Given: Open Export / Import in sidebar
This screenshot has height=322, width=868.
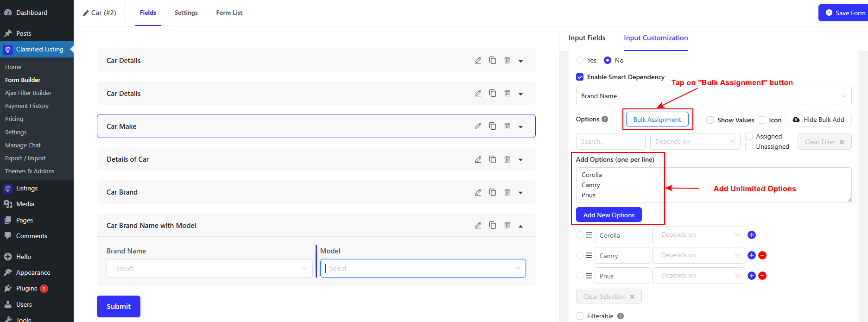Looking at the screenshot, I should tap(25, 158).
